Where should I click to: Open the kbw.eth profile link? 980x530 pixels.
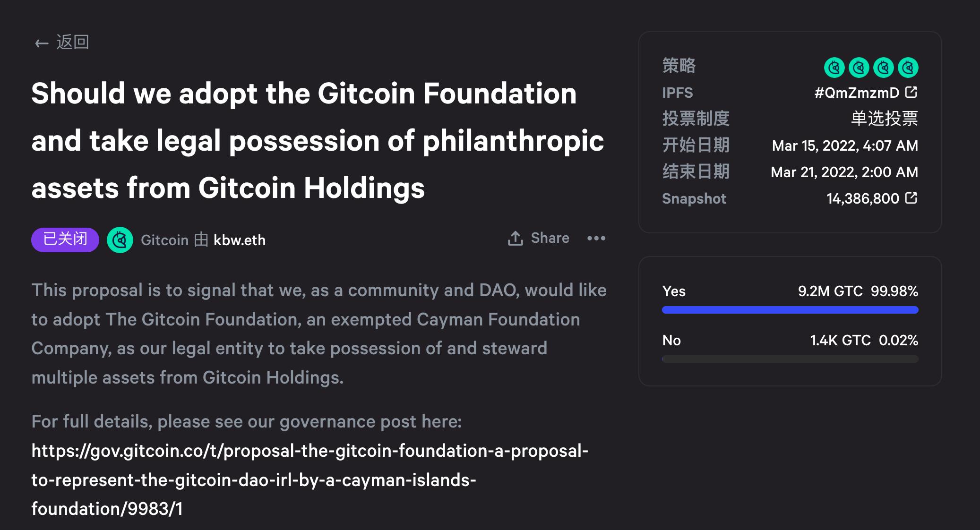tap(240, 240)
